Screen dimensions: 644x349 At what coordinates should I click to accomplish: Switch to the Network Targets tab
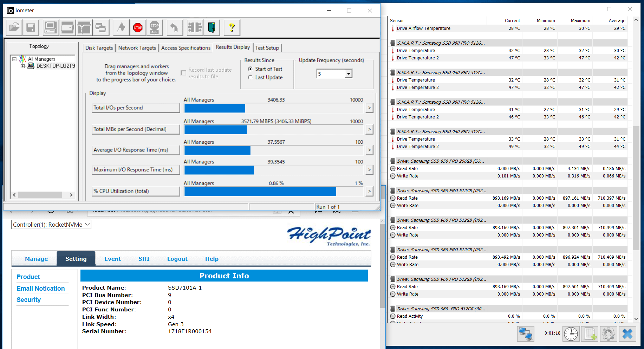[137, 48]
